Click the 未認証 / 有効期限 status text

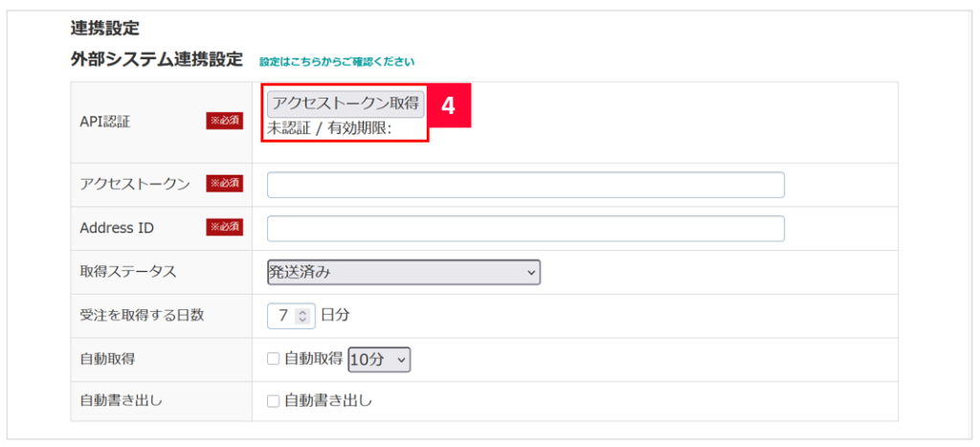[x=329, y=128]
